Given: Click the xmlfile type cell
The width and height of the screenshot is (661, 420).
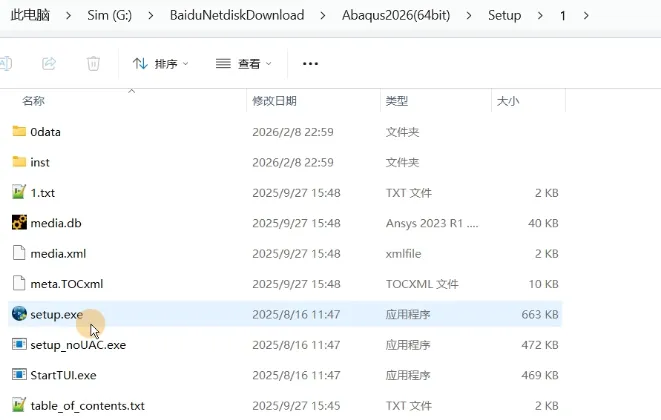Looking at the screenshot, I should point(403,253).
